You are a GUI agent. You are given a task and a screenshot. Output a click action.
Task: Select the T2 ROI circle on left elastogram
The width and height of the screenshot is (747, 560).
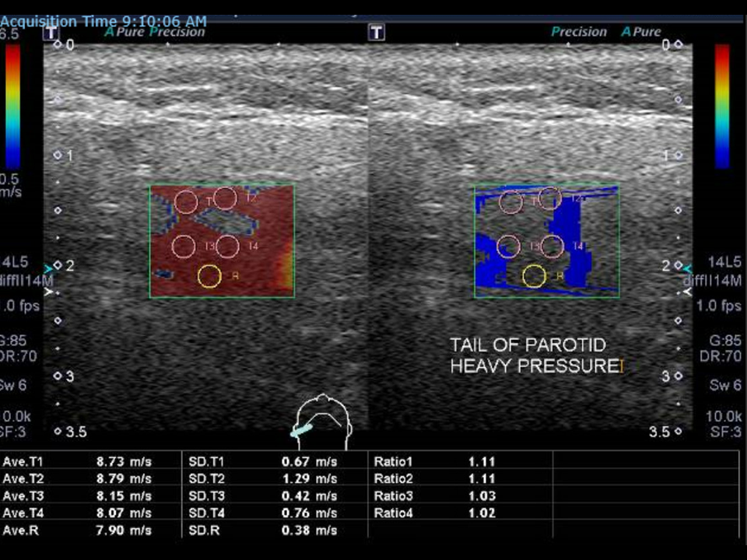(225, 198)
